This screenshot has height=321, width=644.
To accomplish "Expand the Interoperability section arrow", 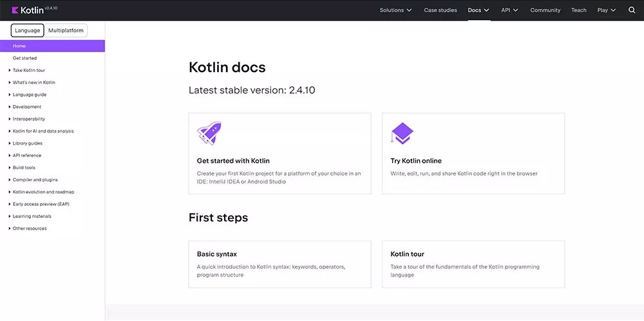I will (10, 119).
